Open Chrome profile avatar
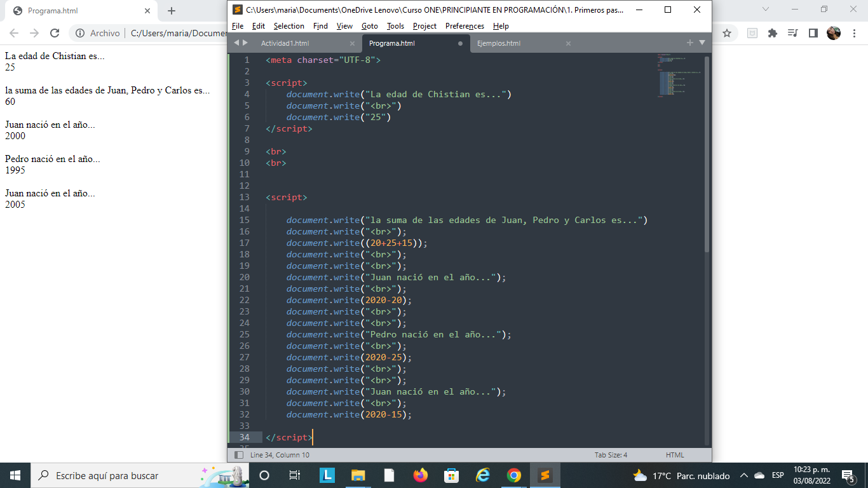The height and width of the screenshot is (488, 868). [x=834, y=33]
